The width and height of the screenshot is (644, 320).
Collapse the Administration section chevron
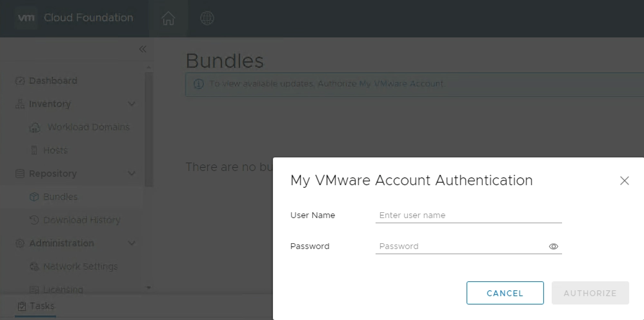(131, 243)
